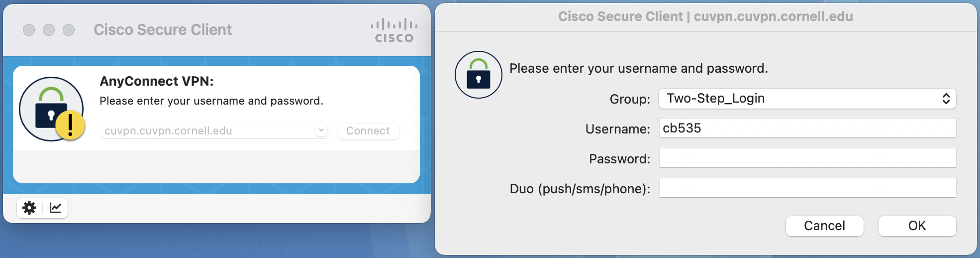Open the gear settings preferences

point(30,208)
